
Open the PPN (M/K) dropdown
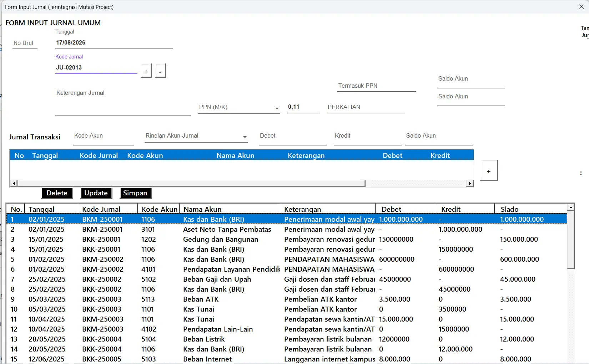277,108
